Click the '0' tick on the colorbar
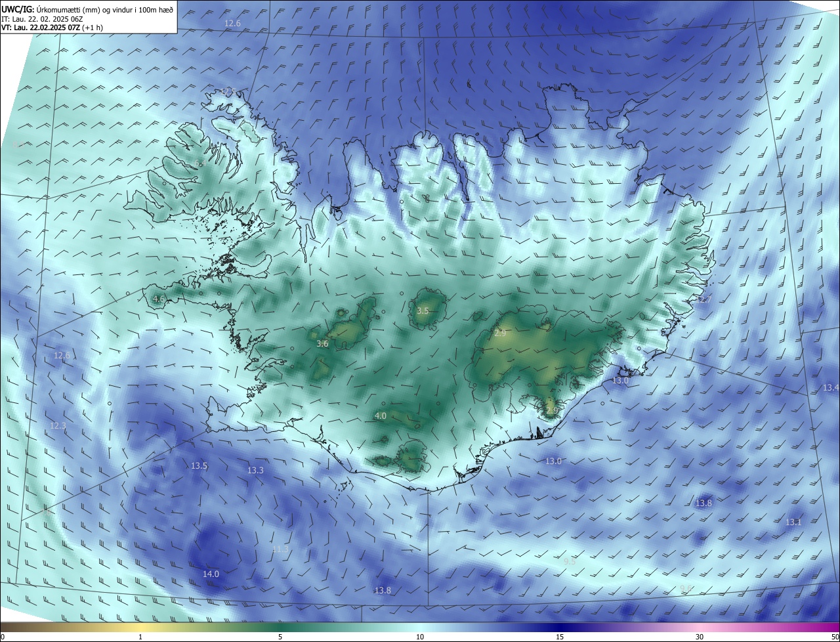 pyautogui.click(x=3, y=637)
